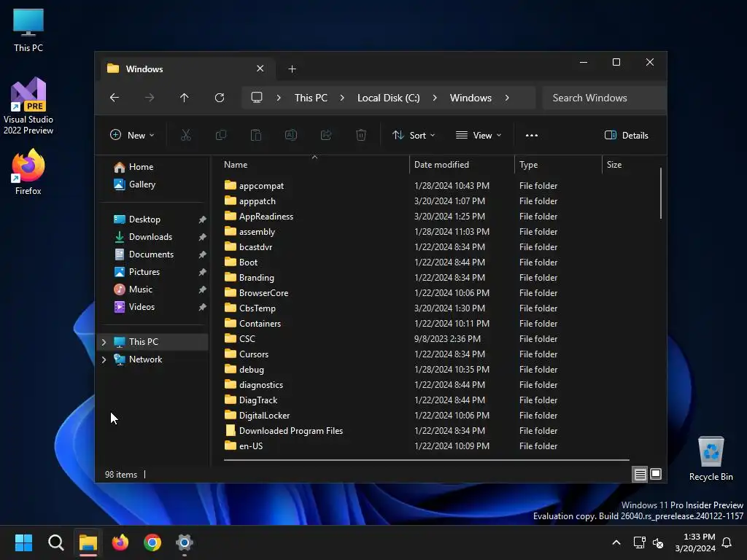Open the notifications bell
The width and height of the screenshot is (747, 560).
pos(727,542)
